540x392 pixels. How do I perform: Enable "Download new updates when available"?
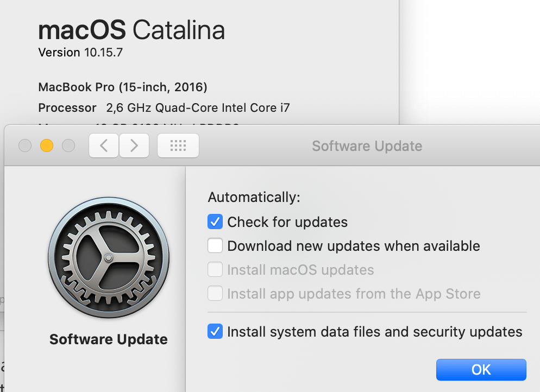point(215,245)
